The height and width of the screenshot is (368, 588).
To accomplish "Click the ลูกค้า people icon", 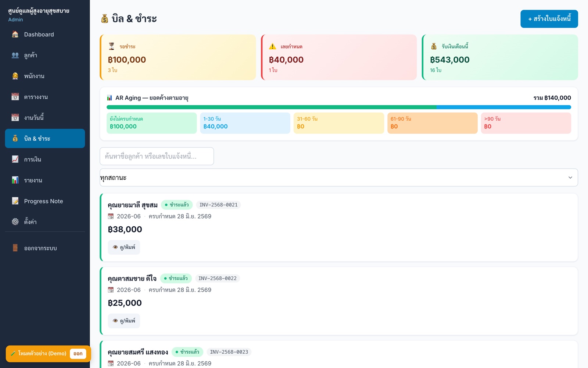I will point(15,55).
